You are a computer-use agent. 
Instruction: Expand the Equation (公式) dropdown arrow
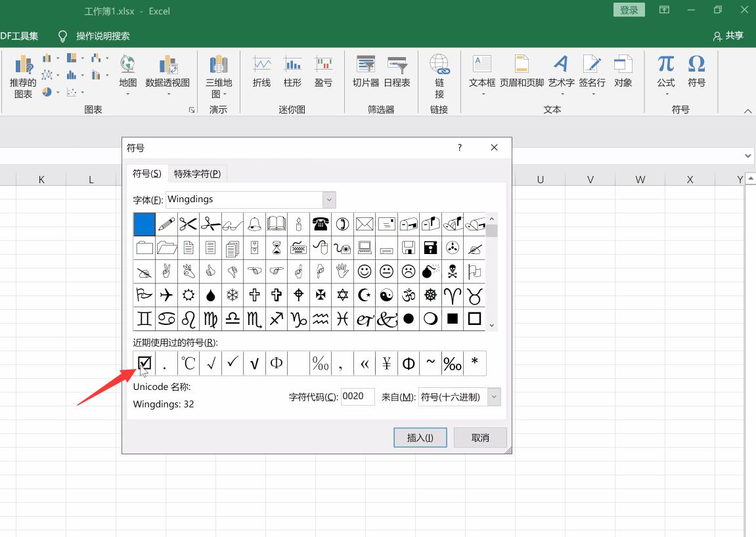coord(666,94)
